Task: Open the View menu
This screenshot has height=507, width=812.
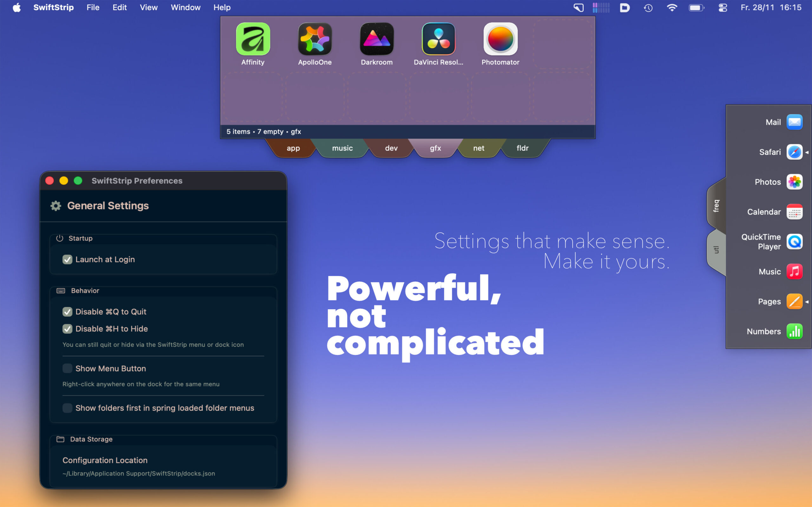Action: 148,7
